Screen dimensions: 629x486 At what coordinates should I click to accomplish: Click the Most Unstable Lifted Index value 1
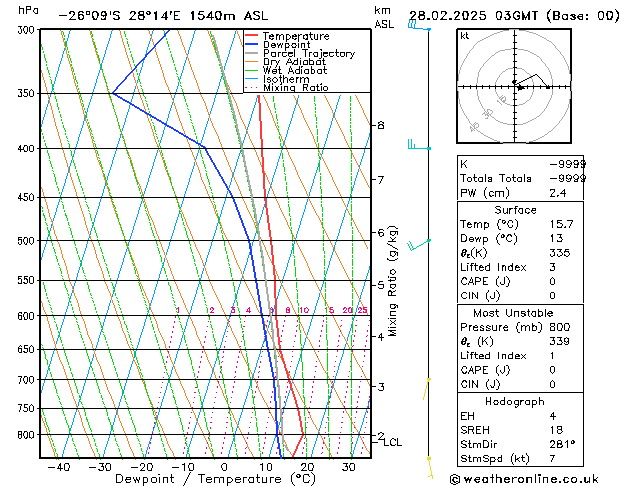(553, 356)
